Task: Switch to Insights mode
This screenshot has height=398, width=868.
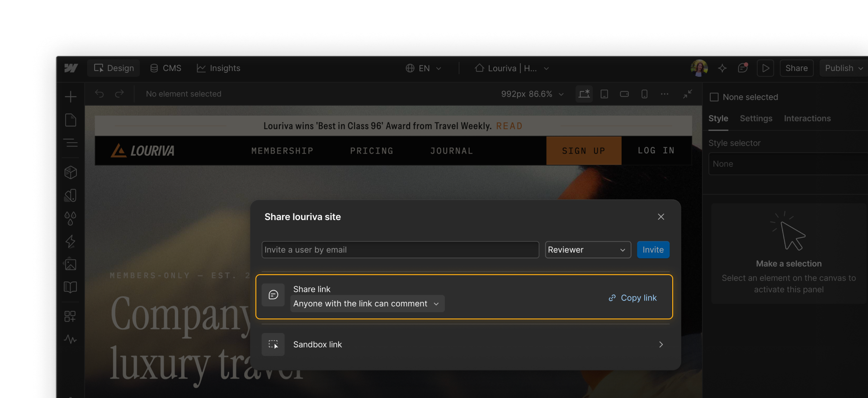Action: click(x=219, y=68)
